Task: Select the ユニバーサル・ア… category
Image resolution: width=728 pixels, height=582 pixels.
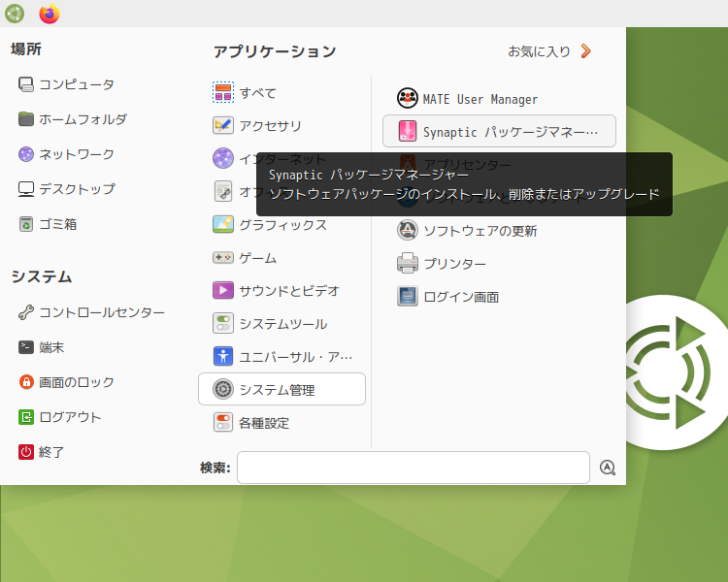Action: 281,356
